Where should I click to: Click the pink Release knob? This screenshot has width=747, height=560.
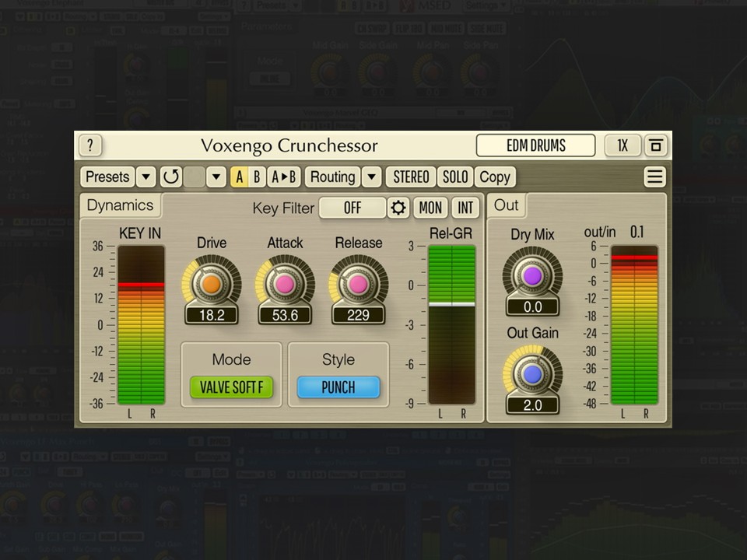[x=358, y=285]
